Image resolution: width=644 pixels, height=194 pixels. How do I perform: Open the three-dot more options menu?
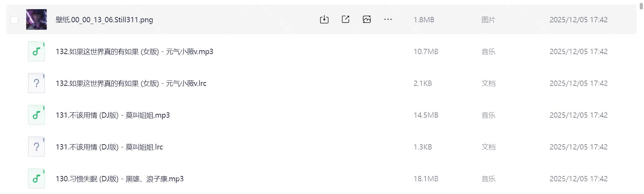[x=388, y=19]
